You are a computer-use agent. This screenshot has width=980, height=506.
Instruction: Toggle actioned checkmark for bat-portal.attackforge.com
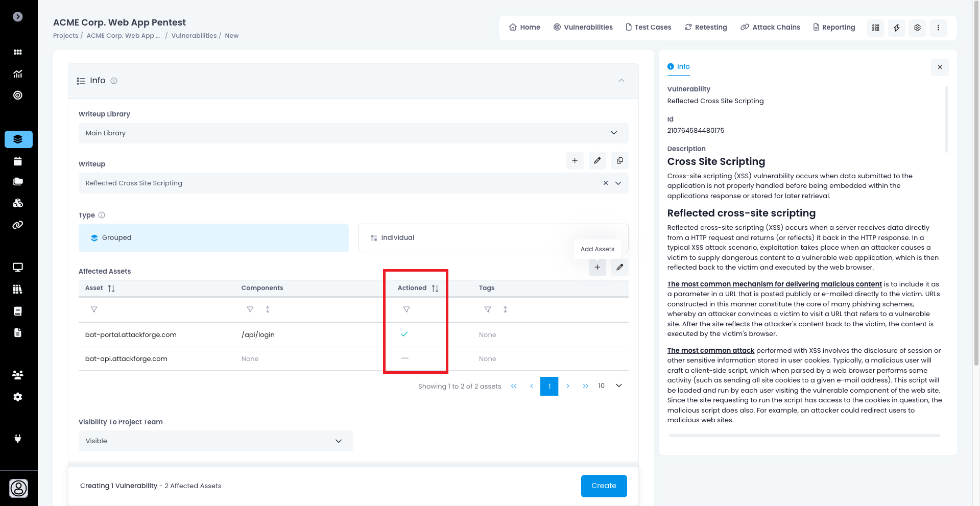coord(404,334)
